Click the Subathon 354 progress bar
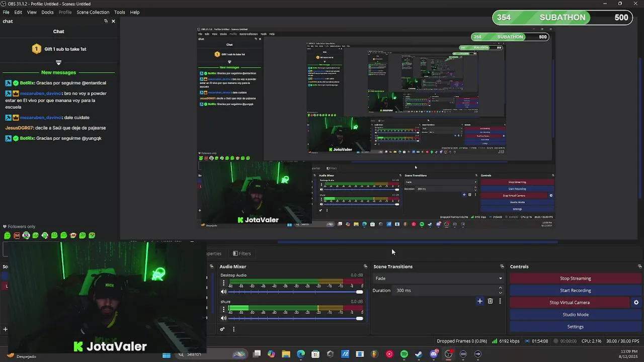 click(562, 18)
